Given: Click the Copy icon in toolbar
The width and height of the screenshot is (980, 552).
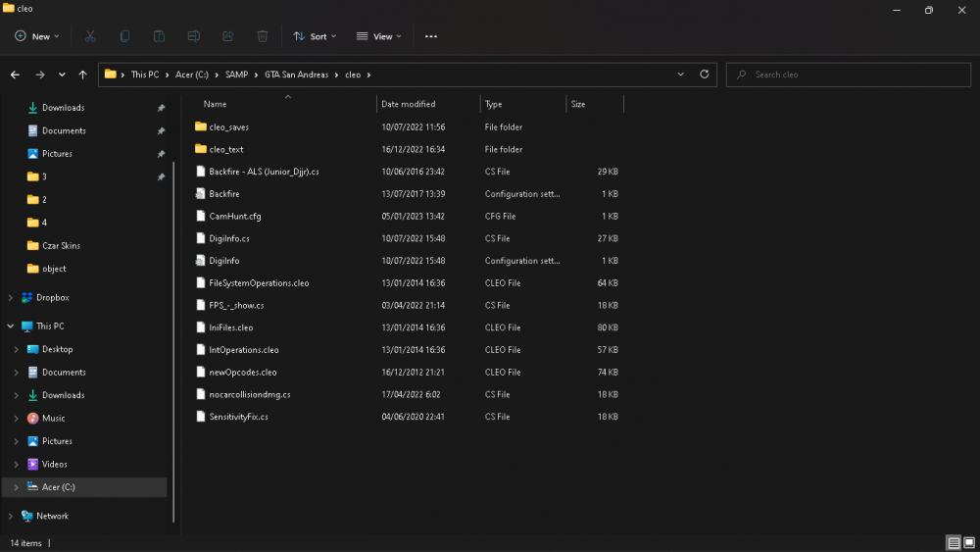Looking at the screenshot, I should [x=125, y=36].
